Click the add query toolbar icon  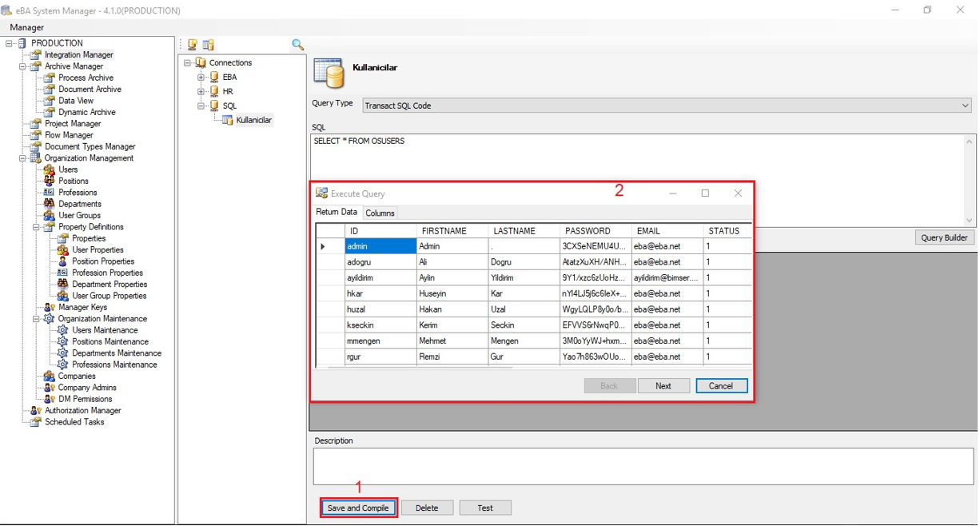click(x=208, y=45)
